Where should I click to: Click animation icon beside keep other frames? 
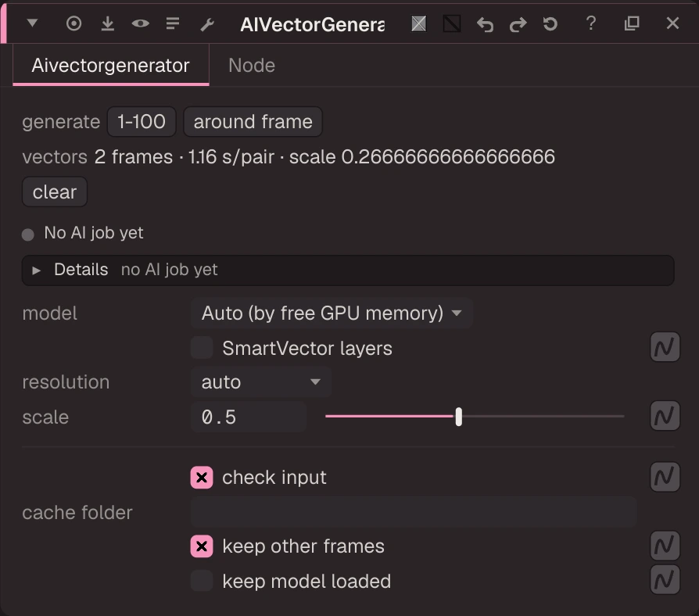pyautogui.click(x=665, y=545)
